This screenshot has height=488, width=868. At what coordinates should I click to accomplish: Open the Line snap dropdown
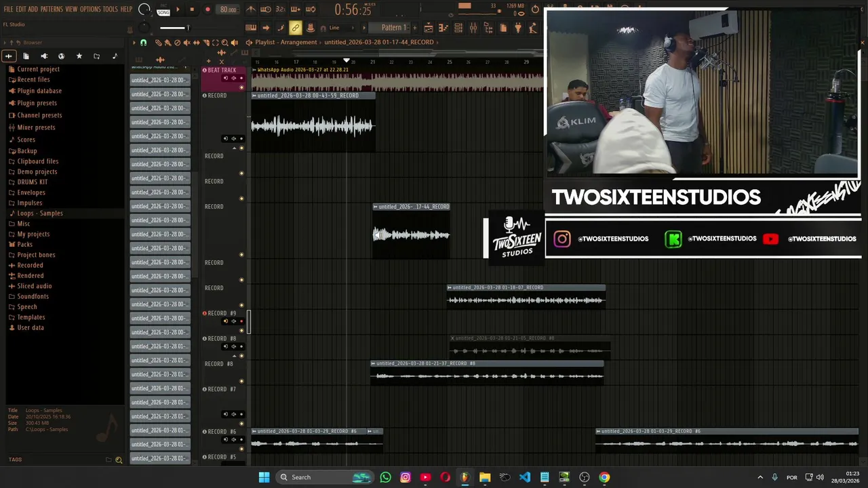(x=339, y=28)
